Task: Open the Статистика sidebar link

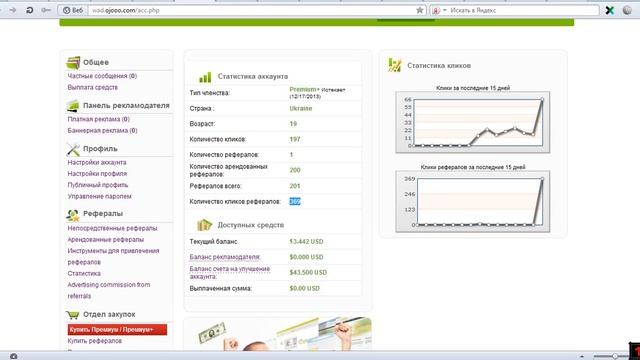Action: click(x=84, y=273)
